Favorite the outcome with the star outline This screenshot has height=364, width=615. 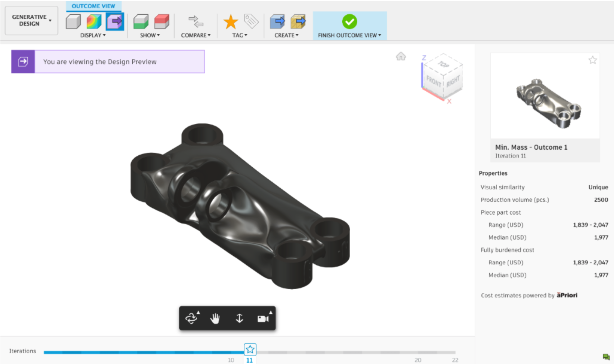point(593,60)
